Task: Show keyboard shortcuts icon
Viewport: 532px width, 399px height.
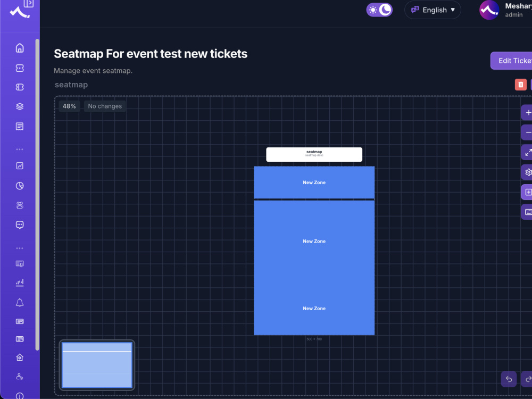Action: (527, 212)
